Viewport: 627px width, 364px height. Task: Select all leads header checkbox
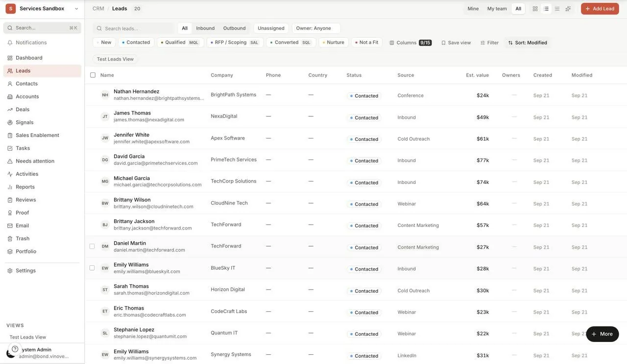tap(93, 75)
